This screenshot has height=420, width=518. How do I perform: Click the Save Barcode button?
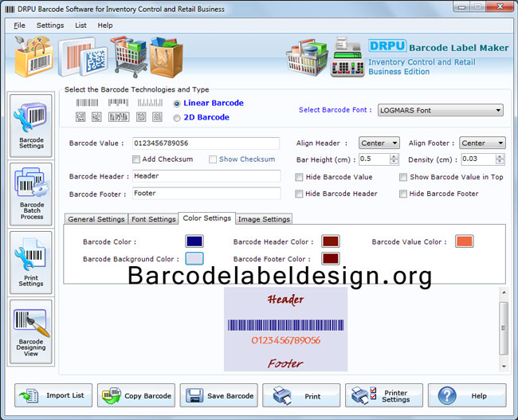pyautogui.click(x=218, y=395)
